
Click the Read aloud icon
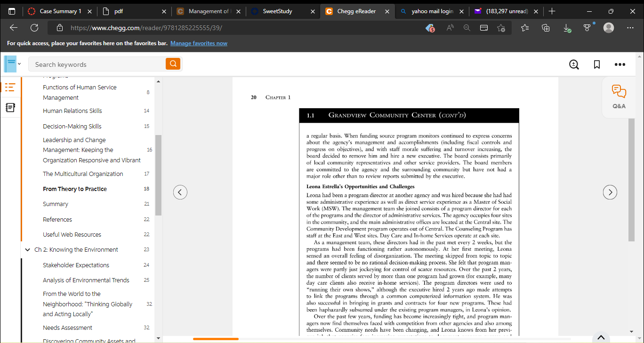[450, 28]
